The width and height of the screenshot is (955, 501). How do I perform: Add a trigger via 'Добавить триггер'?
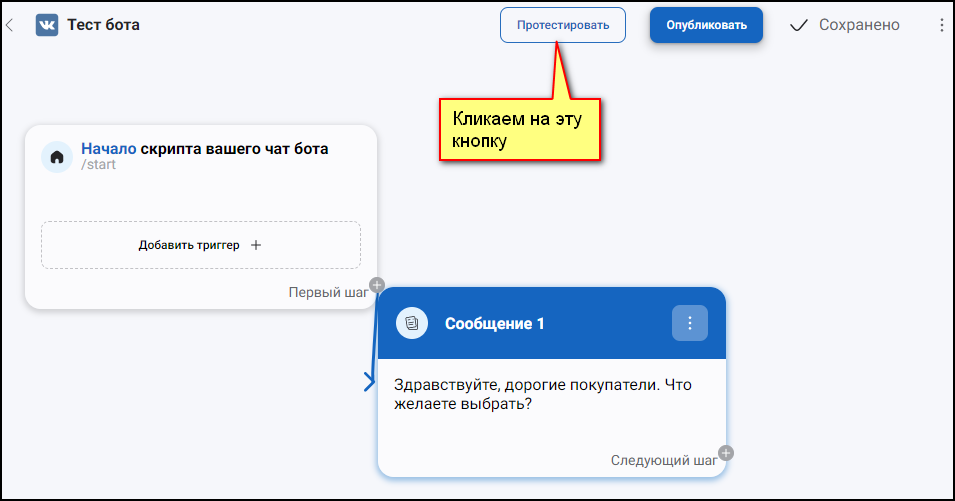201,245
